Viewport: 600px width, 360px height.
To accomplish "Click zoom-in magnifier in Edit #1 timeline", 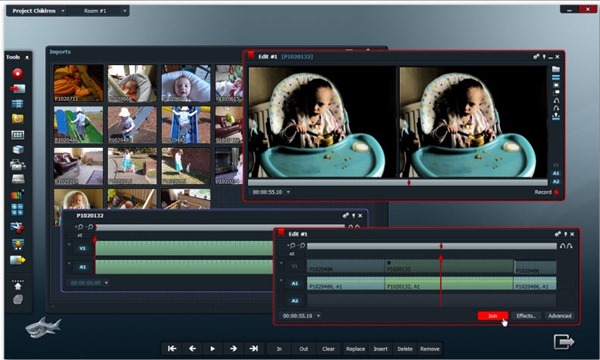I will pos(292,246).
